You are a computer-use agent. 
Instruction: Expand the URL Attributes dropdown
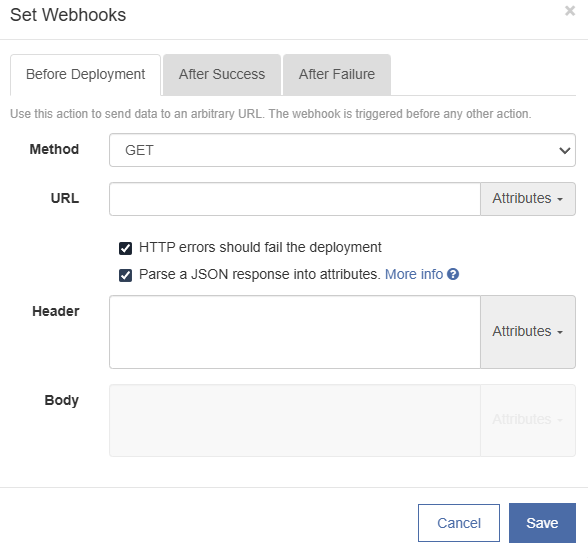(528, 199)
